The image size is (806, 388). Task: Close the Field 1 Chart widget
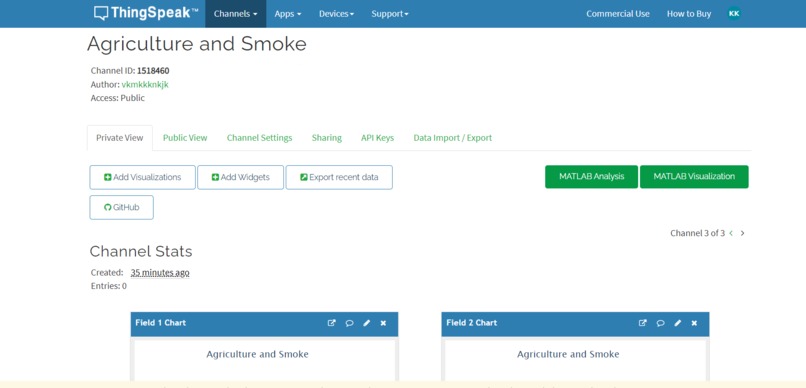[383, 323]
